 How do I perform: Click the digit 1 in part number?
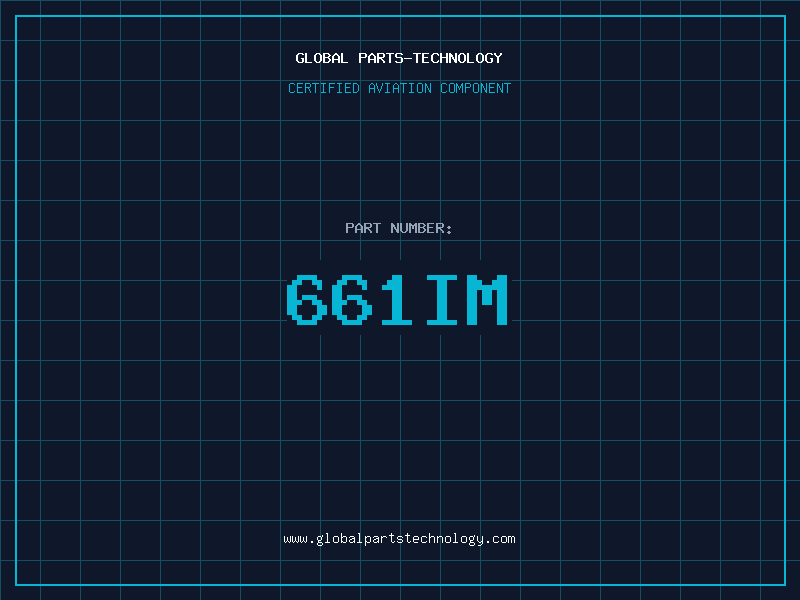(399, 300)
